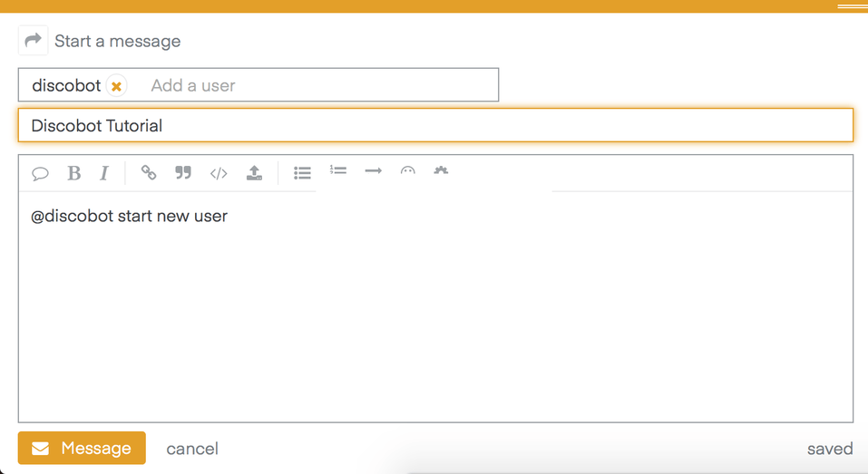
Task: Click the Start a message heading
Action: 117,41
